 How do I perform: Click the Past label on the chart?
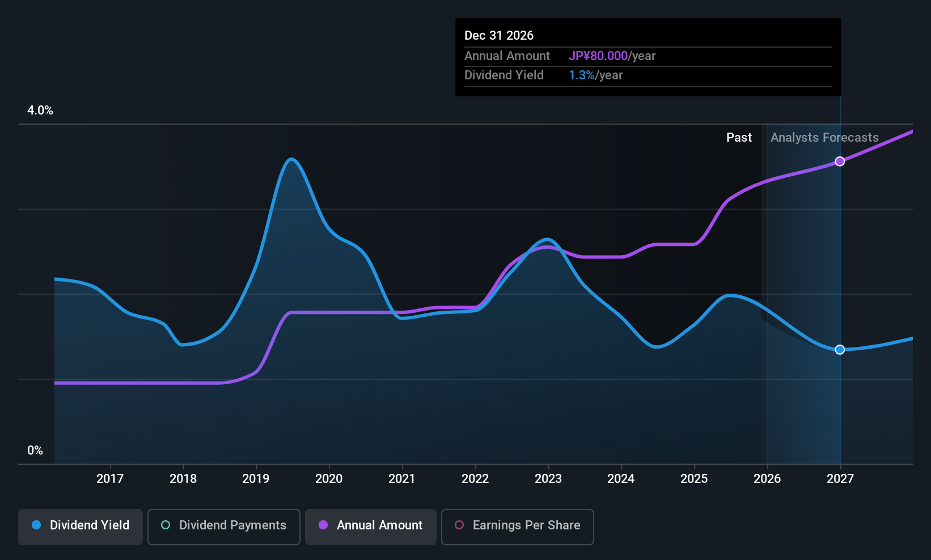(739, 138)
